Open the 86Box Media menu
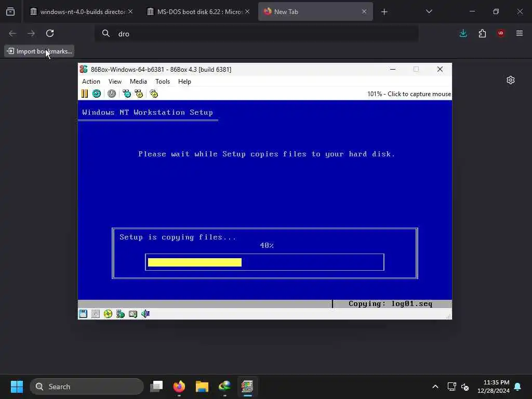The image size is (532, 399). pos(138,82)
